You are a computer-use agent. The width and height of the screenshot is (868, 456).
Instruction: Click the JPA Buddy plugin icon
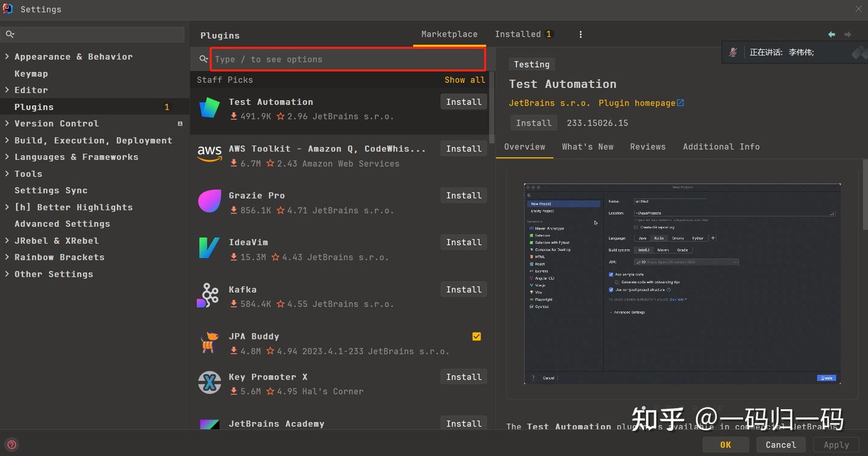[x=209, y=342]
